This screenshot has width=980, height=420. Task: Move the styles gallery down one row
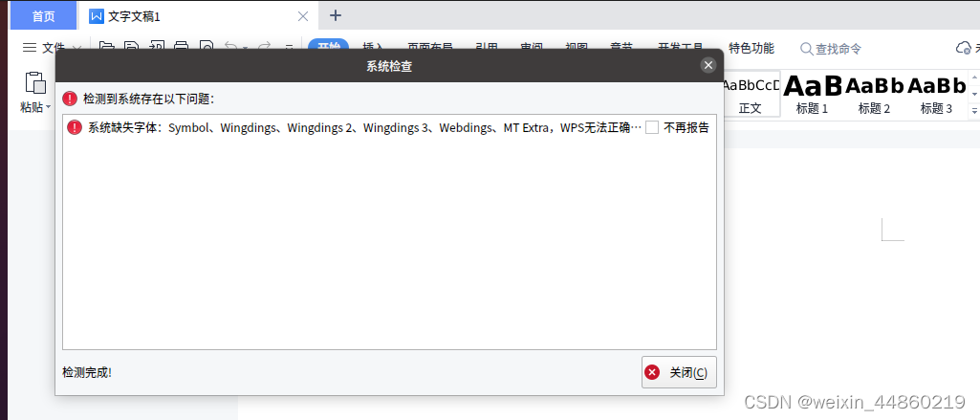(x=974, y=94)
